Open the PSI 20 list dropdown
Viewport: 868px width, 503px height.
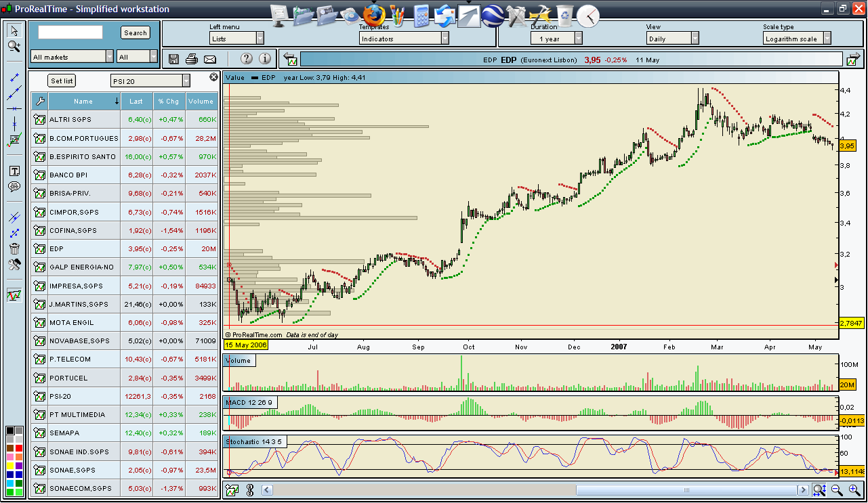[186, 81]
